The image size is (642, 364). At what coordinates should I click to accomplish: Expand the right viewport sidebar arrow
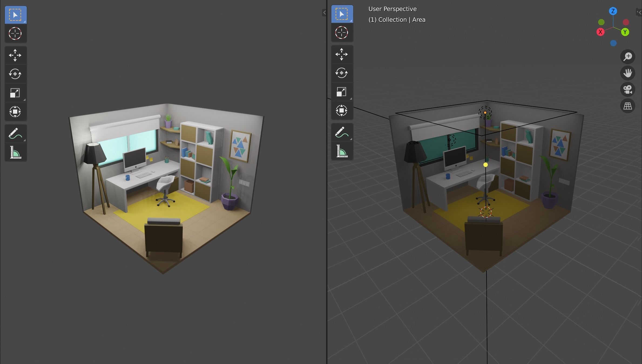pyautogui.click(x=639, y=12)
